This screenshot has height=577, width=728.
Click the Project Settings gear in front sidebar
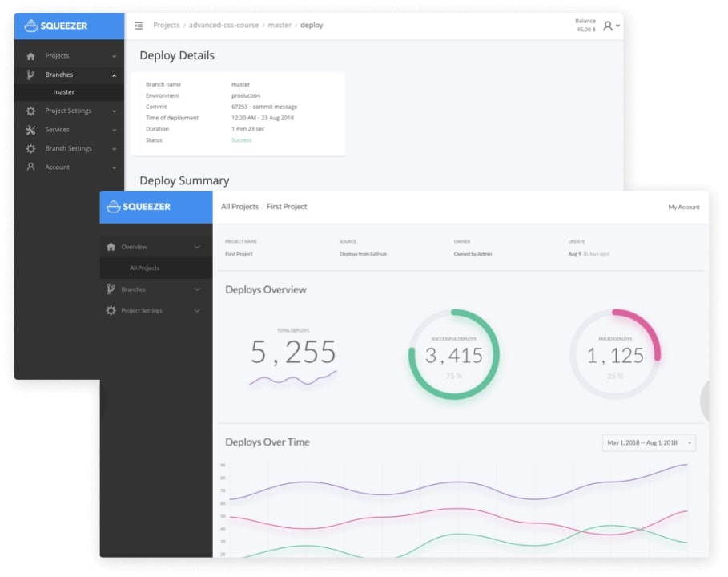pos(111,310)
